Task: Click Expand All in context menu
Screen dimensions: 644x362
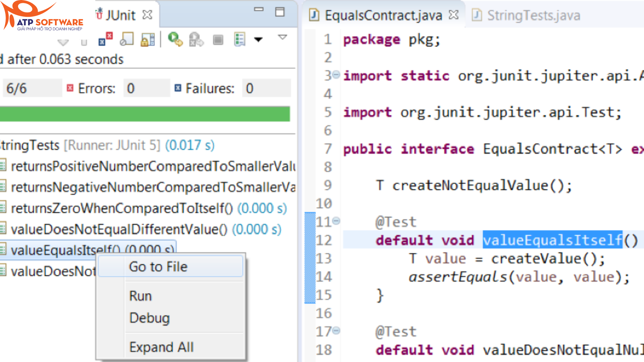Action: tap(161, 347)
